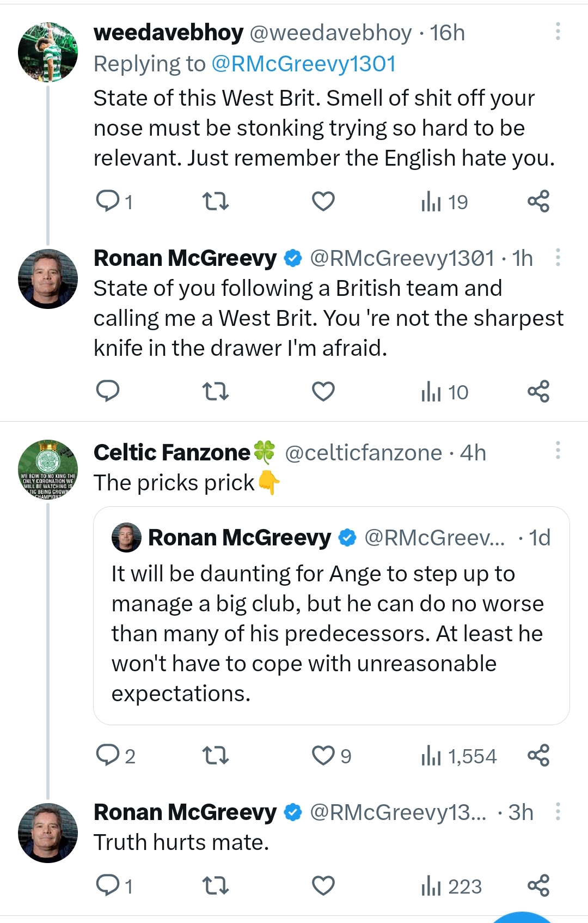Retweet the Truth hurts mate tweet

tap(216, 886)
